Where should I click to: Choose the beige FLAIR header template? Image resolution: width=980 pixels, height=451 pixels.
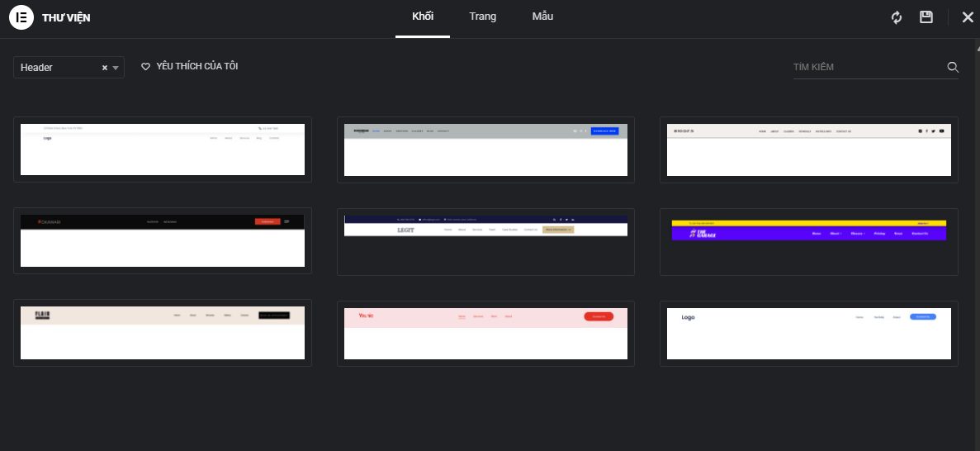tap(163, 333)
